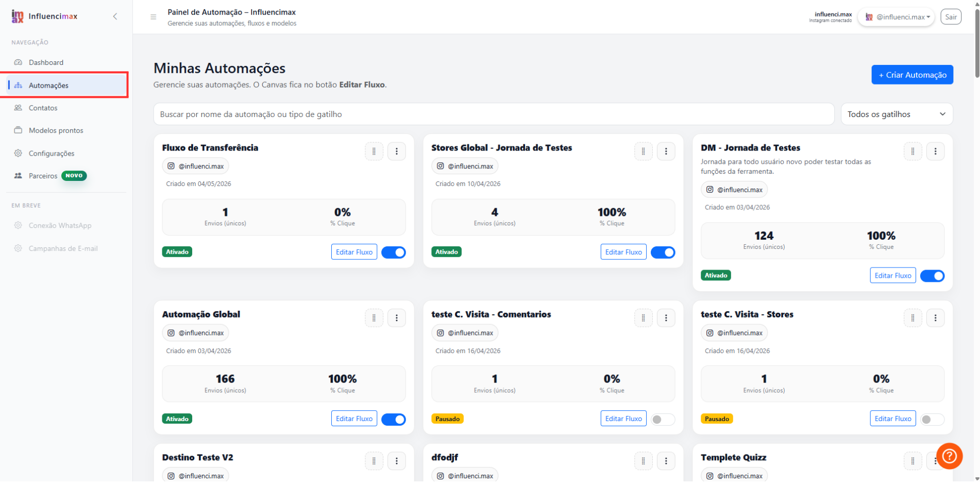Click Instagram icon in Automação Global card
The image size is (980, 485).
click(x=171, y=333)
